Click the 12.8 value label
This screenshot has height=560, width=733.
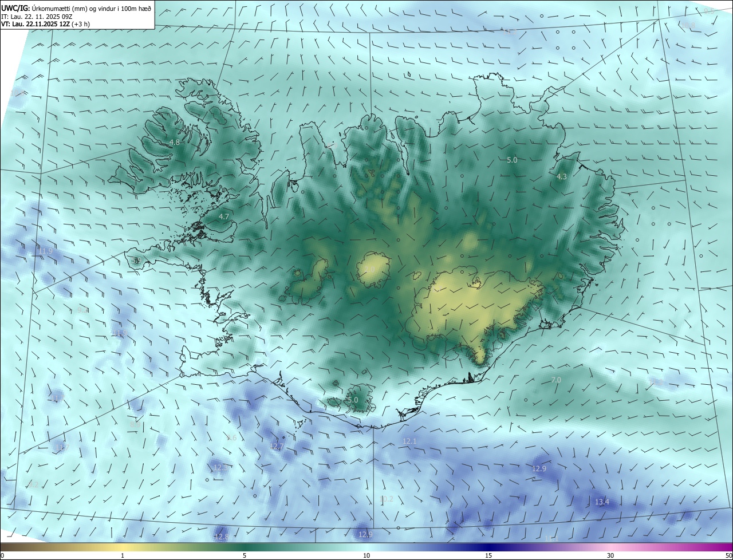click(221, 537)
